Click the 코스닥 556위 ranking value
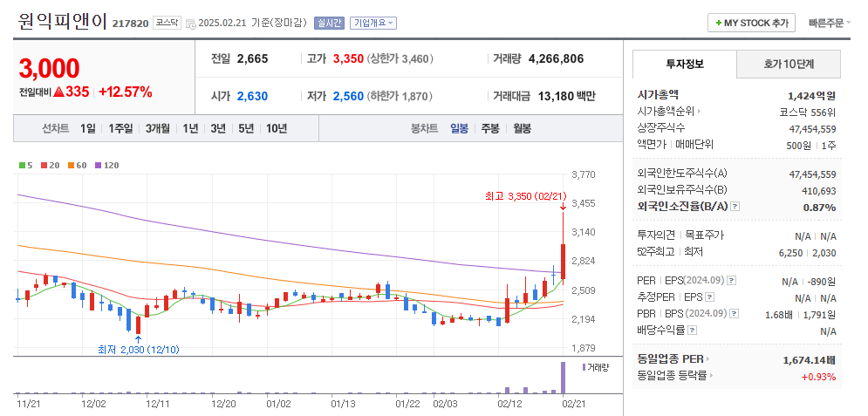Viewport: 868px width, 416px height. pyautogui.click(x=808, y=113)
